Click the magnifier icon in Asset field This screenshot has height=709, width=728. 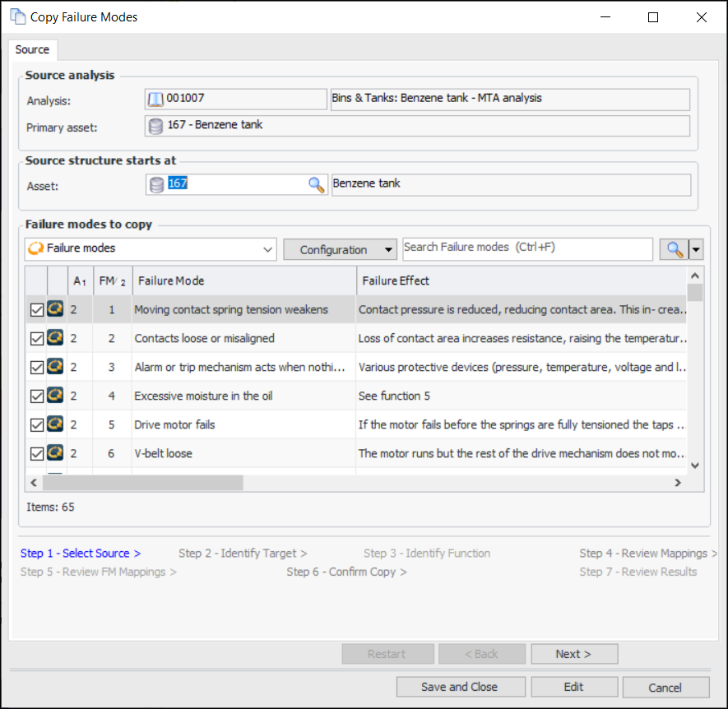[x=317, y=184]
